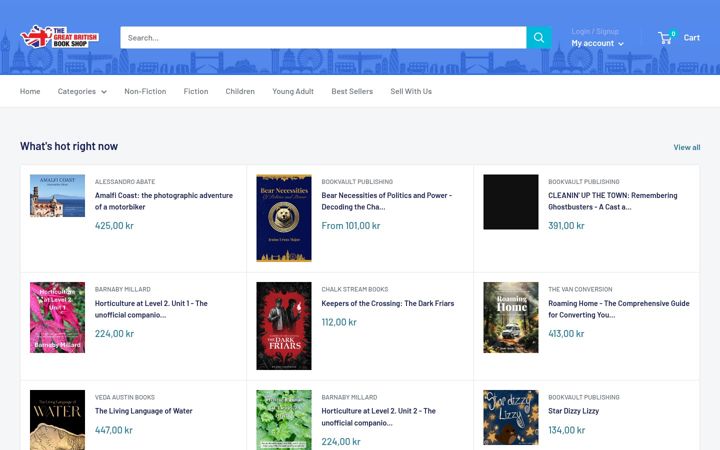Click the Cart label

[x=692, y=38]
